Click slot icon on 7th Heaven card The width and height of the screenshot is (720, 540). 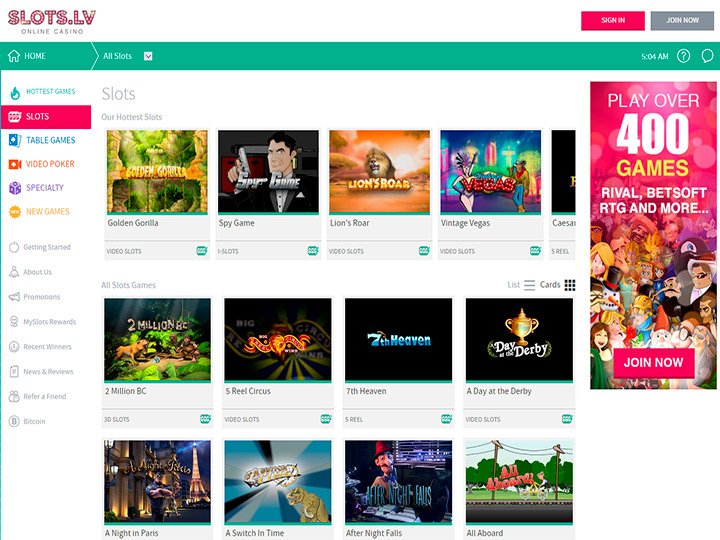click(x=446, y=419)
